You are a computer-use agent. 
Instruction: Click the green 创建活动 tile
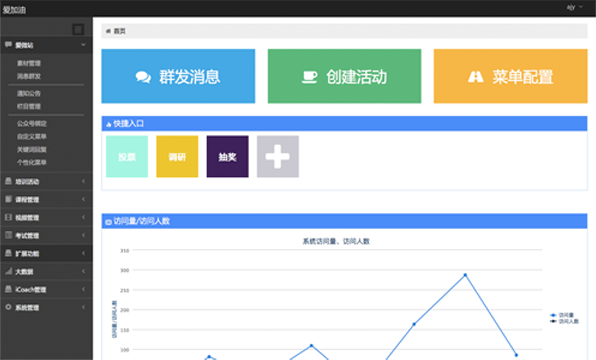344,76
